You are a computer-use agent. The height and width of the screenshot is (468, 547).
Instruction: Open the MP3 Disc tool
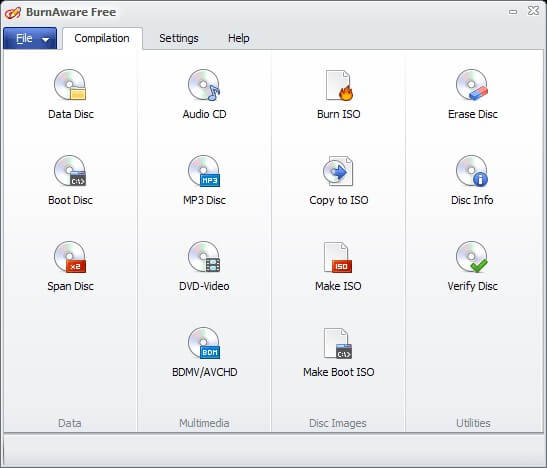pos(204,180)
